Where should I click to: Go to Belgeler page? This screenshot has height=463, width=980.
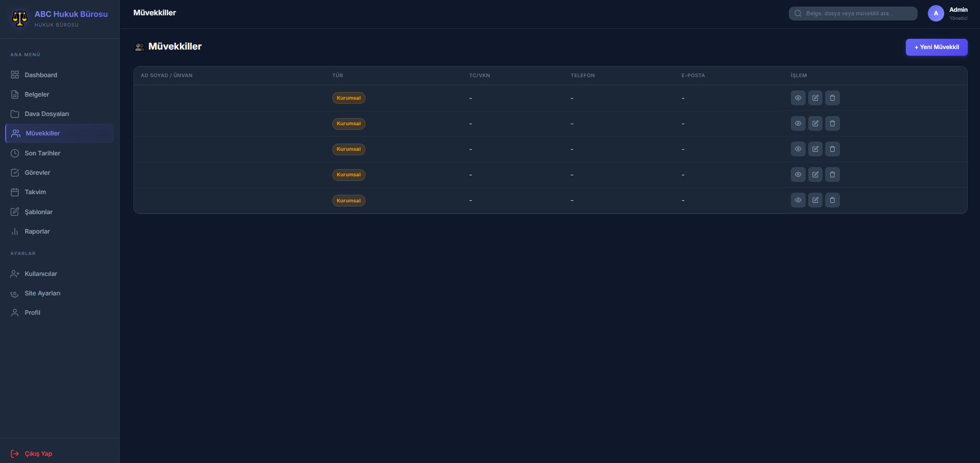point(59,95)
